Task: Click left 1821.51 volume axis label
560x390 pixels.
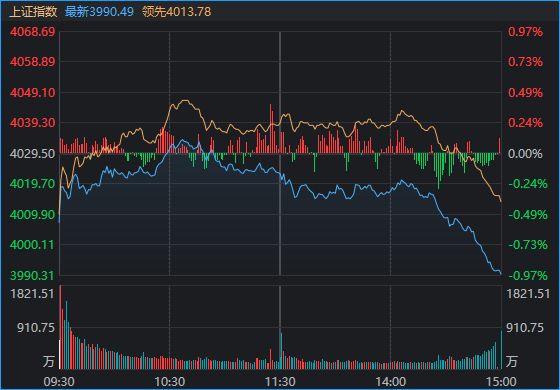Action: (32, 294)
